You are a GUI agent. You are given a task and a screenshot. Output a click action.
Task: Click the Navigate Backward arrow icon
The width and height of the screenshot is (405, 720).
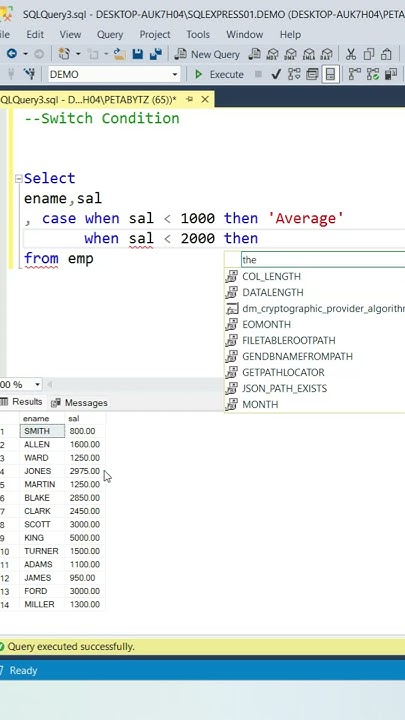point(11,54)
